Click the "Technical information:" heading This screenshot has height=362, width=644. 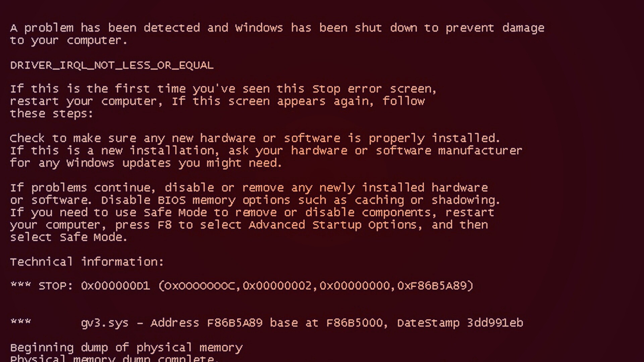(87, 262)
